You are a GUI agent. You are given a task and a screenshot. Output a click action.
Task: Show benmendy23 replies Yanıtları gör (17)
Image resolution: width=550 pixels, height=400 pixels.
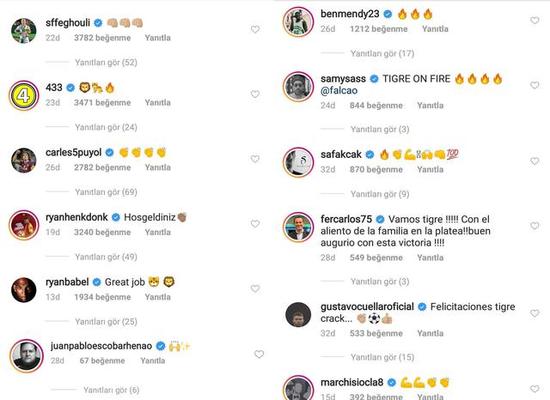click(382, 53)
